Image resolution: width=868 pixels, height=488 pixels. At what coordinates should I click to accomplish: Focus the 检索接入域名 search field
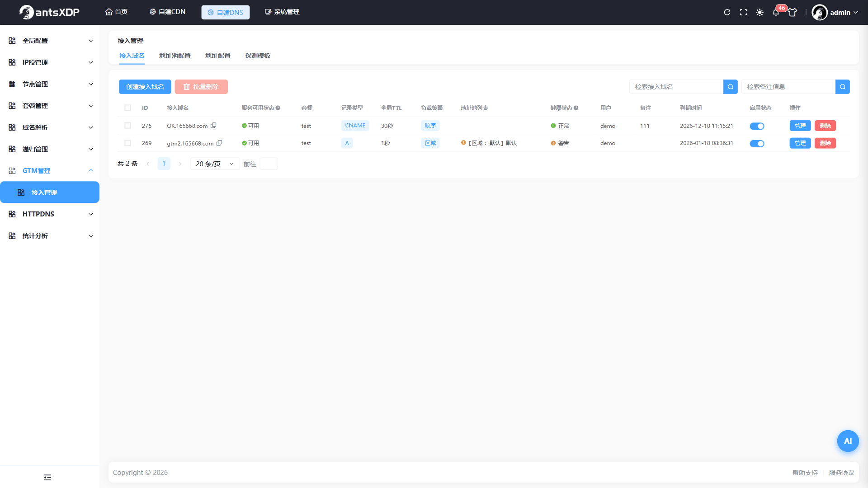[676, 87]
